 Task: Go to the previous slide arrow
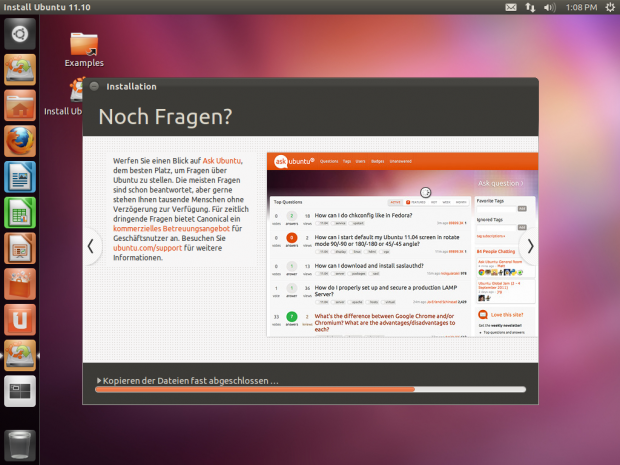(x=91, y=246)
